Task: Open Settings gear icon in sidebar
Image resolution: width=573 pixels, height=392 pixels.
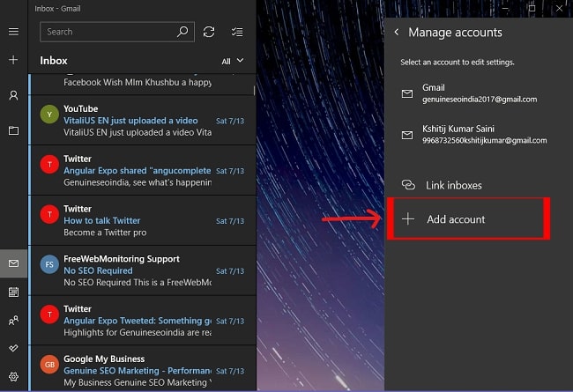Action: click(x=13, y=377)
